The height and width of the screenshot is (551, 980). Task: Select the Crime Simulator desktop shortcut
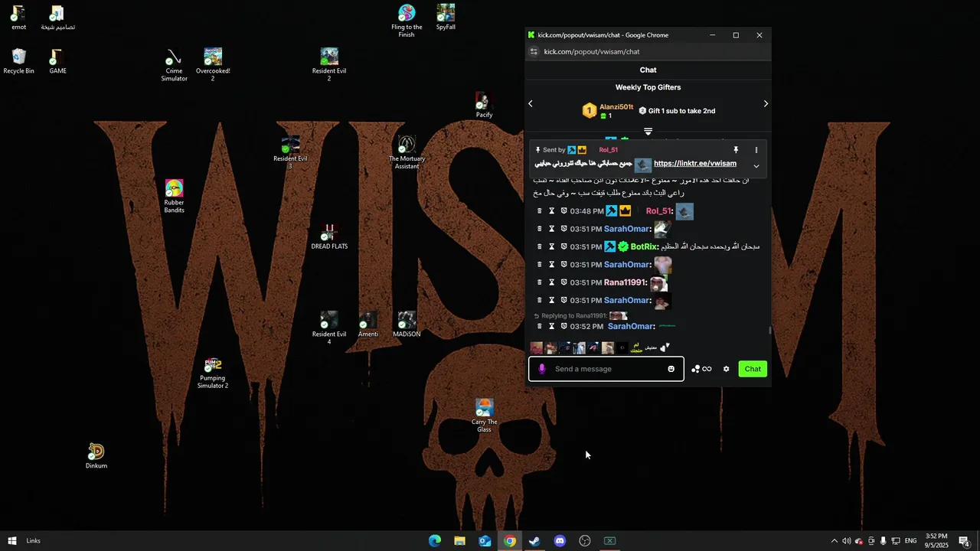pos(174,66)
